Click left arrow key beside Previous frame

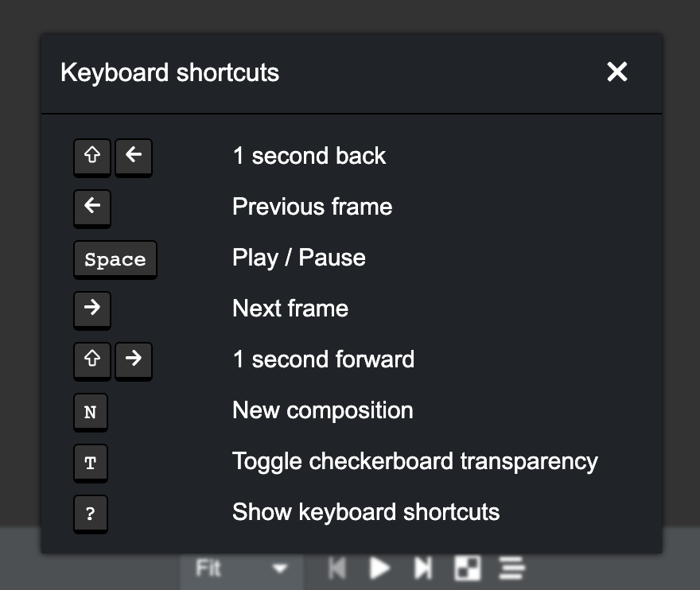coord(92,208)
